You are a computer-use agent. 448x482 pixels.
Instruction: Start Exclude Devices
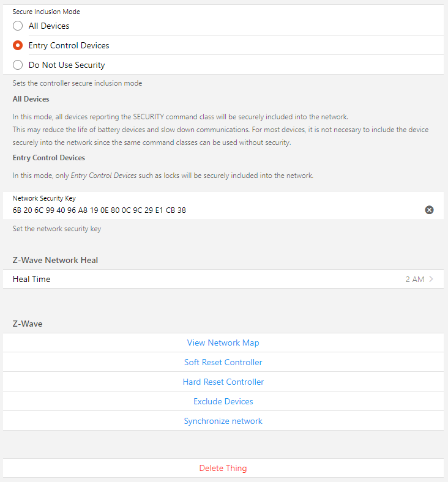[223, 401]
